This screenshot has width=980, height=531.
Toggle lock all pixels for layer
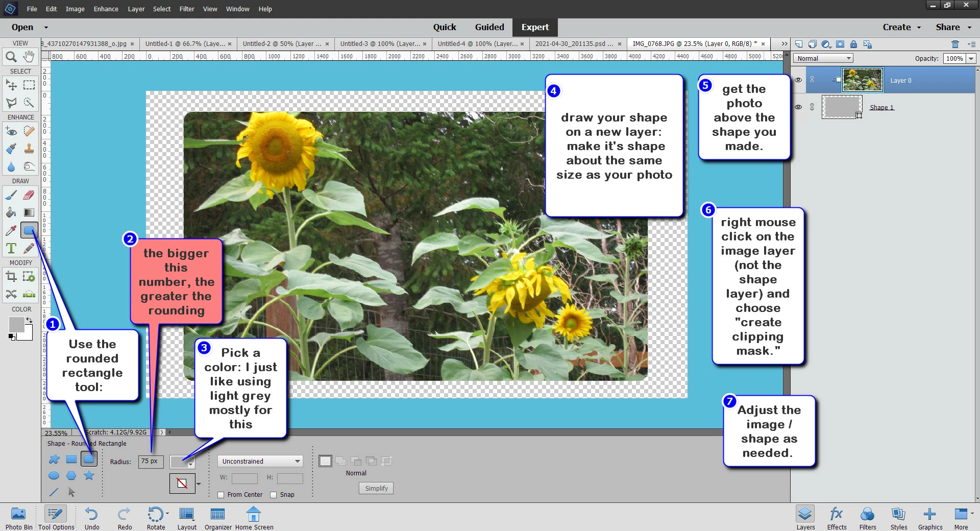coord(853,44)
